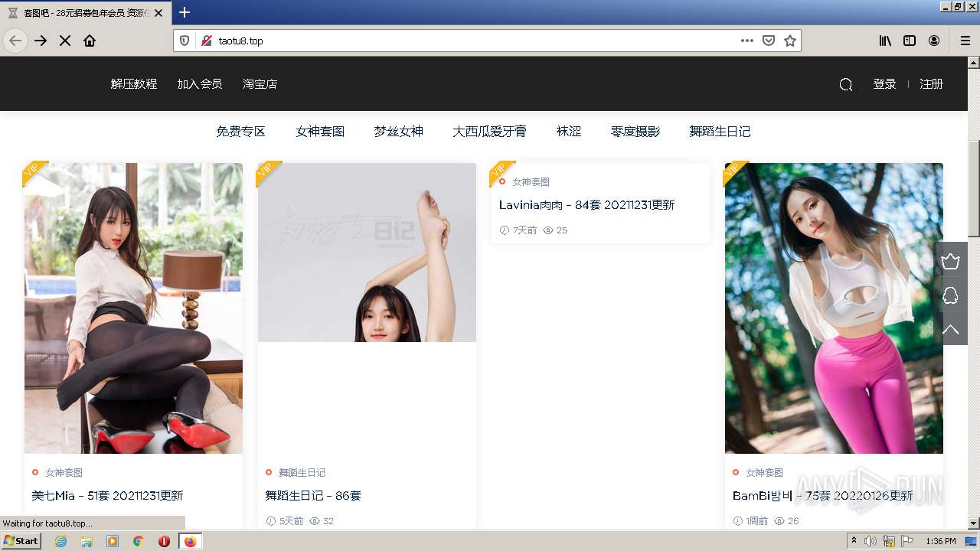980x551 pixels.
Task: Click the QQ contact side icon
Action: click(x=950, y=295)
